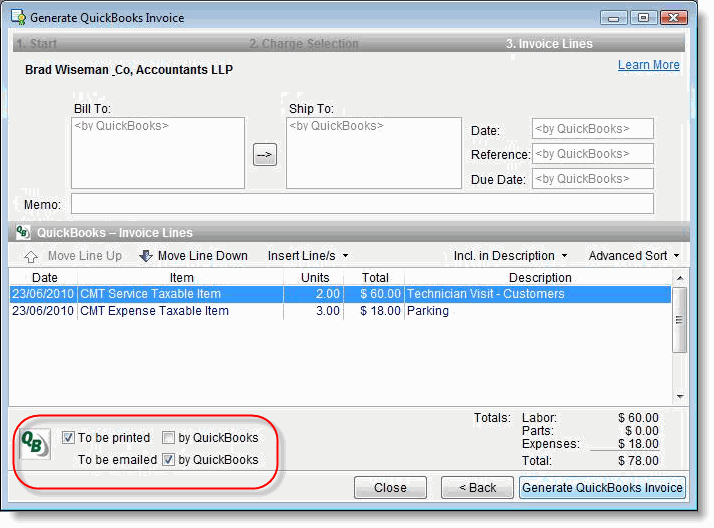The height and width of the screenshot is (528, 714).
Task: Toggle the To be printed checkbox
Action: 68,438
